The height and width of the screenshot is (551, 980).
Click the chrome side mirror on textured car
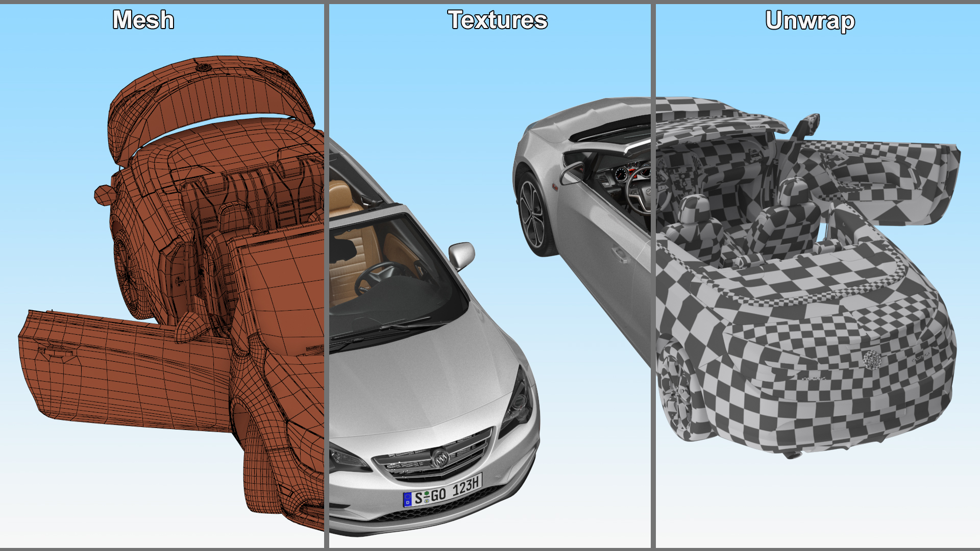[x=462, y=255]
